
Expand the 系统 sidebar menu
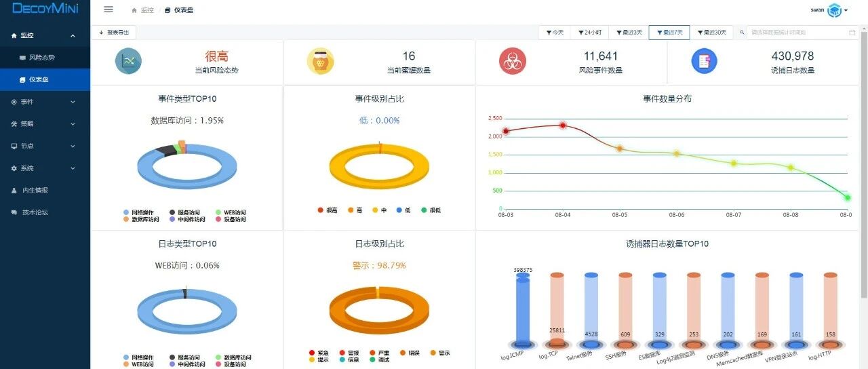point(45,168)
